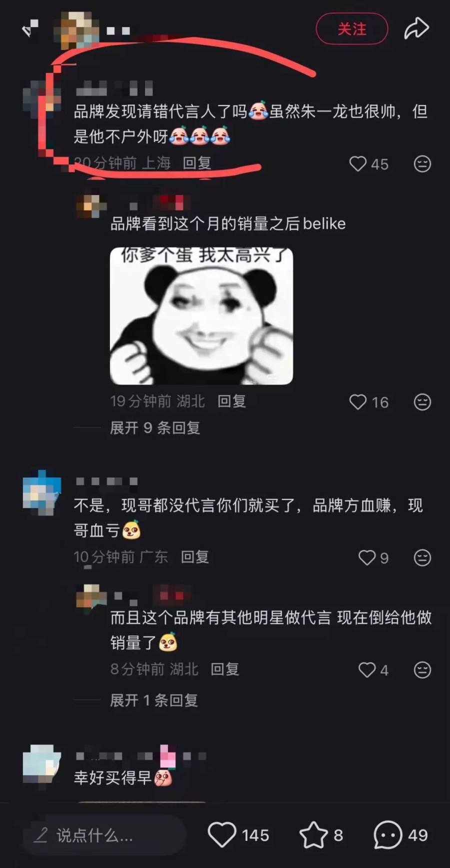Tap the heart on the 4-like reply
450x868 pixels.
point(367,670)
